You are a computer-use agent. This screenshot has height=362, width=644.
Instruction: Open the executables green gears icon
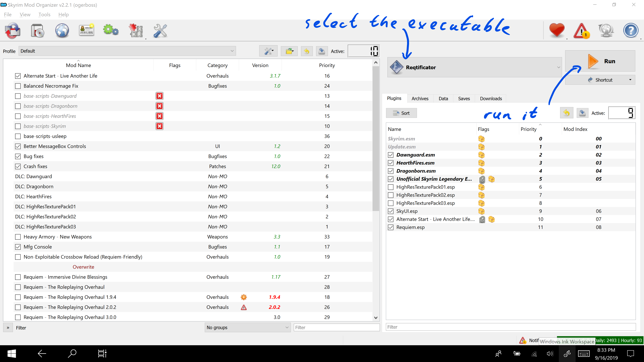pos(111,30)
